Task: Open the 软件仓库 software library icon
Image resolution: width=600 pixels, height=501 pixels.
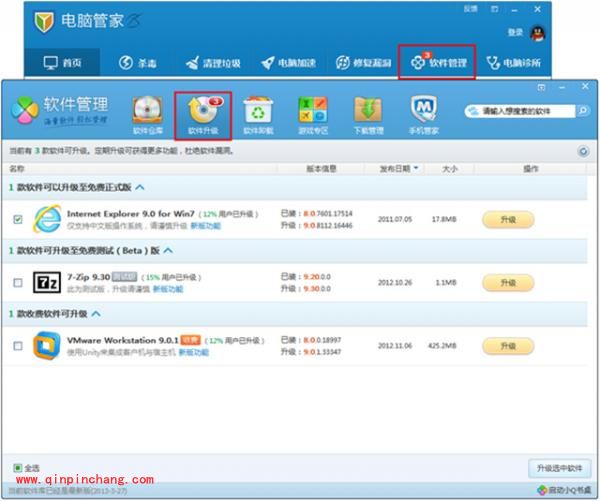Action: pos(148,115)
